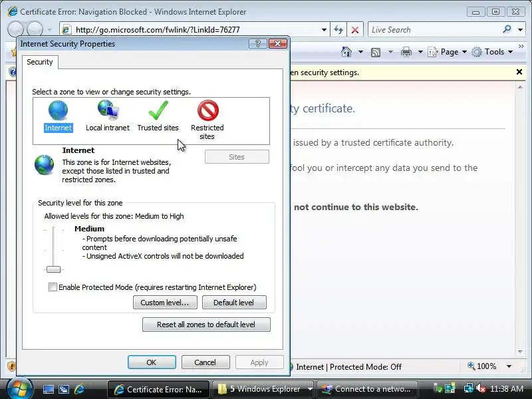Open the Tools menu dropdown
532x399 pixels.
coord(492,52)
